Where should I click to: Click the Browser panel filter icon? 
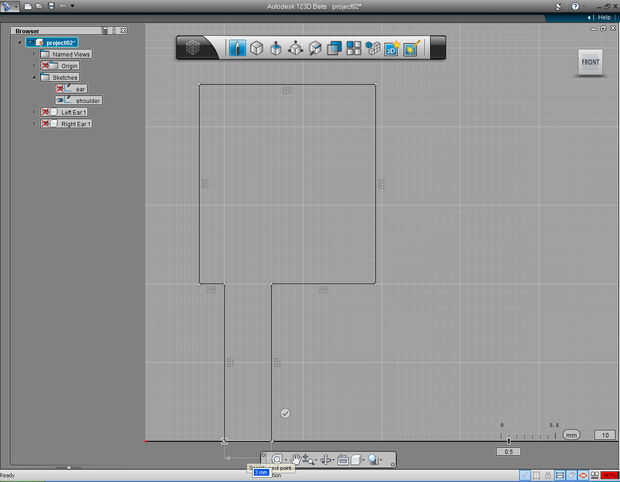click(x=105, y=30)
